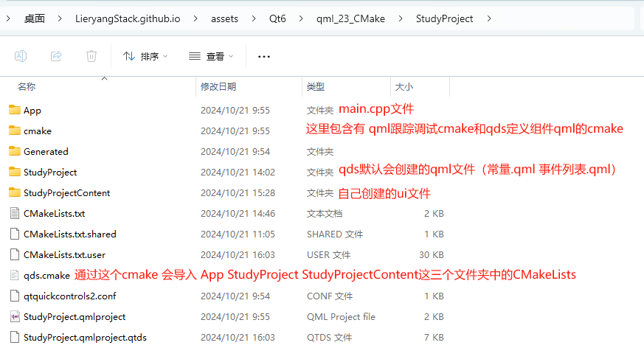This screenshot has height=348, width=644.
Task: Click the Rename toolbar icon
Action: pyautogui.click(x=21, y=56)
